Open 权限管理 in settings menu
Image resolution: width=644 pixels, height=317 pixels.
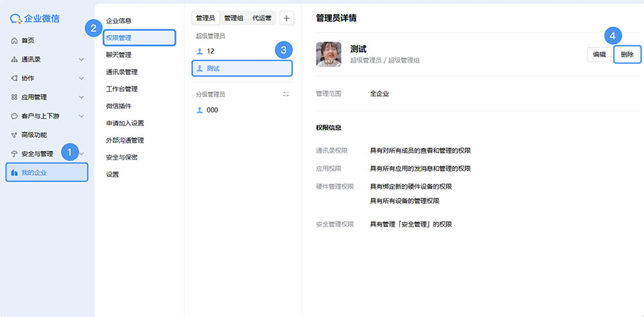(119, 38)
